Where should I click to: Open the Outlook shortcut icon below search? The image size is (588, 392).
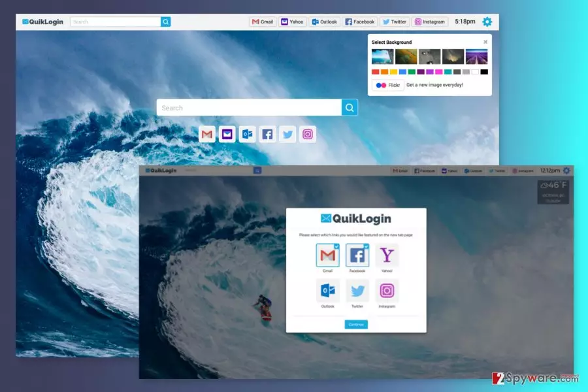(x=247, y=135)
